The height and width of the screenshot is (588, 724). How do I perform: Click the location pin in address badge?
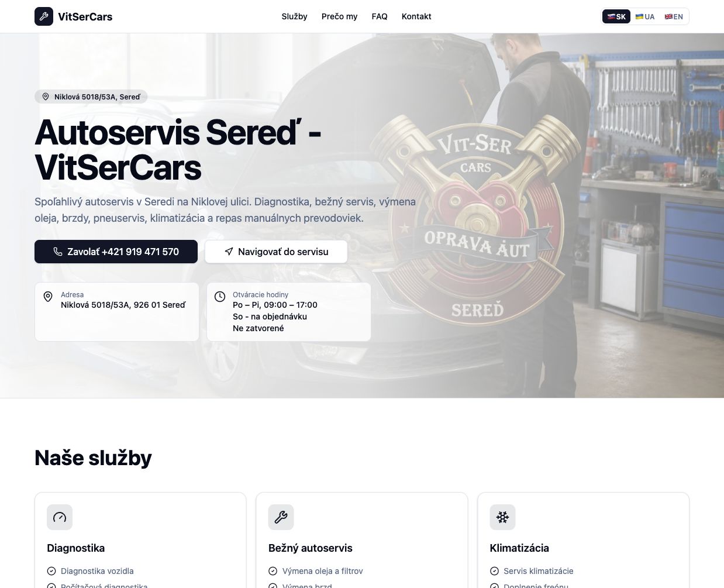click(46, 97)
